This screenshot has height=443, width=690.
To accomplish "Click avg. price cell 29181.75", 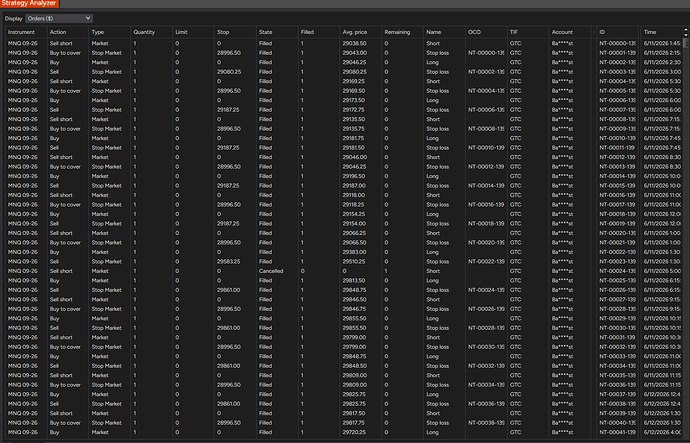I will (355, 138).
